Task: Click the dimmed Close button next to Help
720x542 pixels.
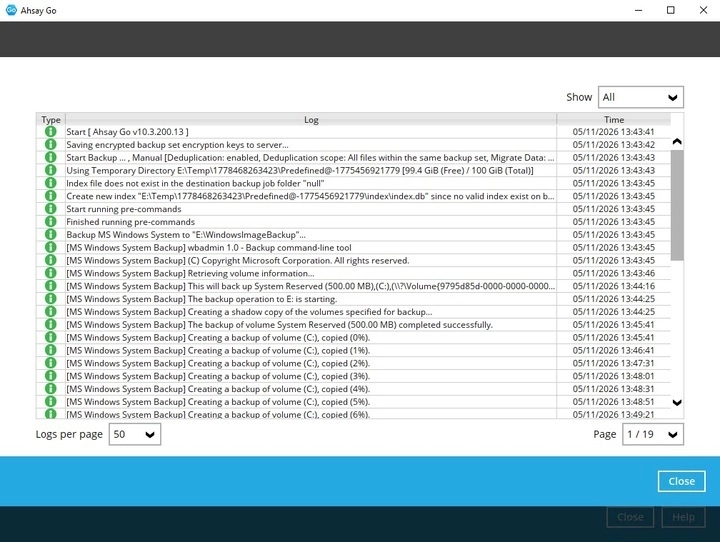Action: (630, 517)
